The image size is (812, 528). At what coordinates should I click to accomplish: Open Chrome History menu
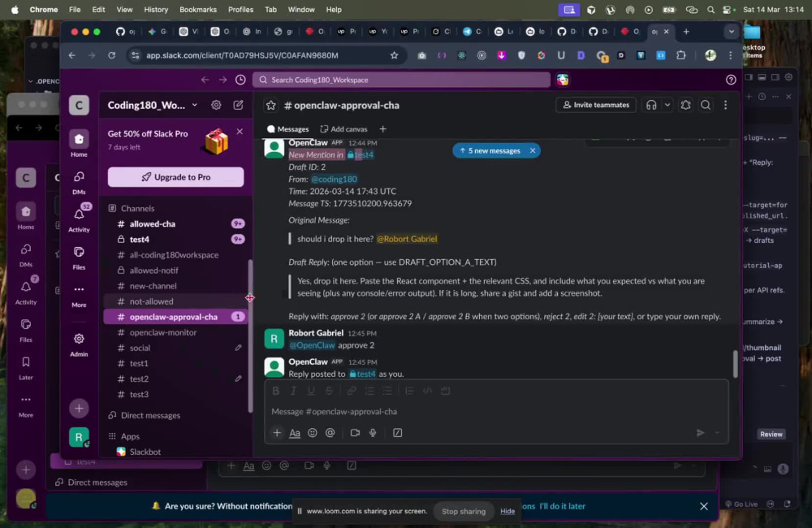click(156, 9)
